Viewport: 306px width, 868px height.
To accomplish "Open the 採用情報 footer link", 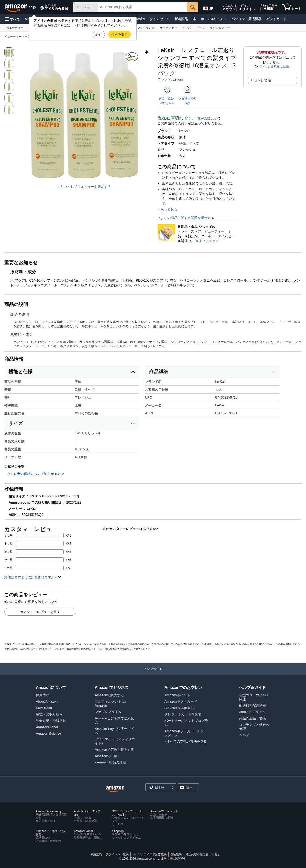I will (x=42, y=695).
